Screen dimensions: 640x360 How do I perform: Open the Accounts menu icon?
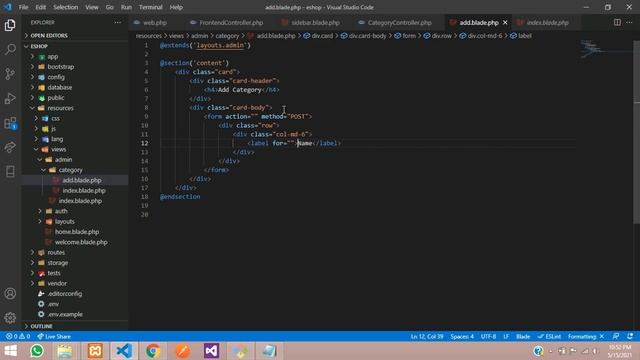tap(10, 293)
